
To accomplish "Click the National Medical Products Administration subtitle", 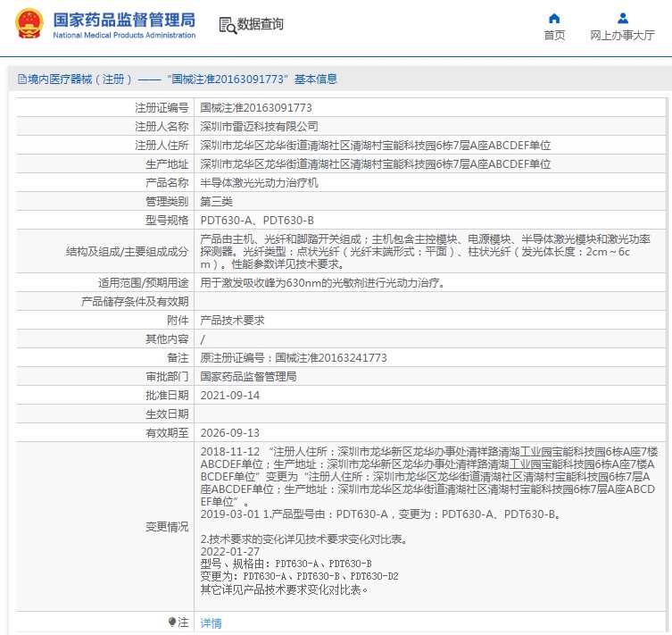I will [124, 35].
